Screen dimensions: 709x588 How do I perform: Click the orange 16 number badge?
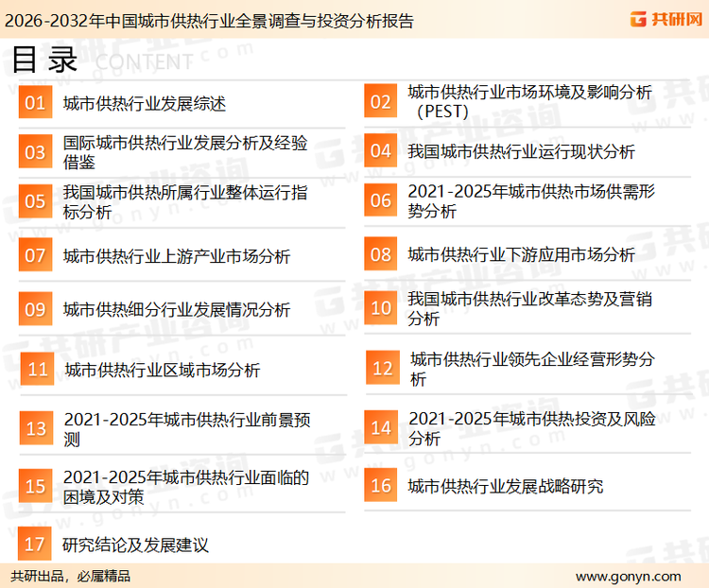pyautogui.click(x=381, y=485)
